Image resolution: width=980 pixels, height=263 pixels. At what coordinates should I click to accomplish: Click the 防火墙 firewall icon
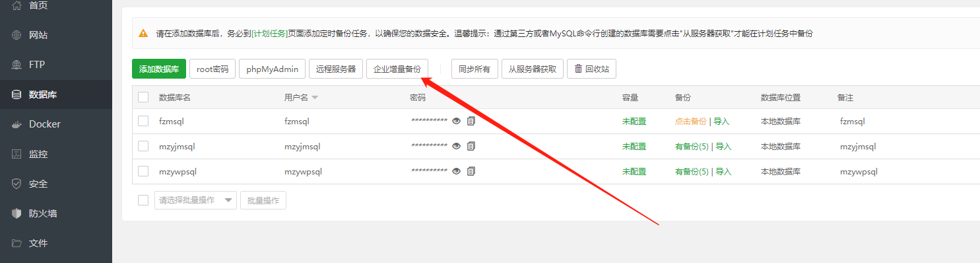(x=16, y=213)
